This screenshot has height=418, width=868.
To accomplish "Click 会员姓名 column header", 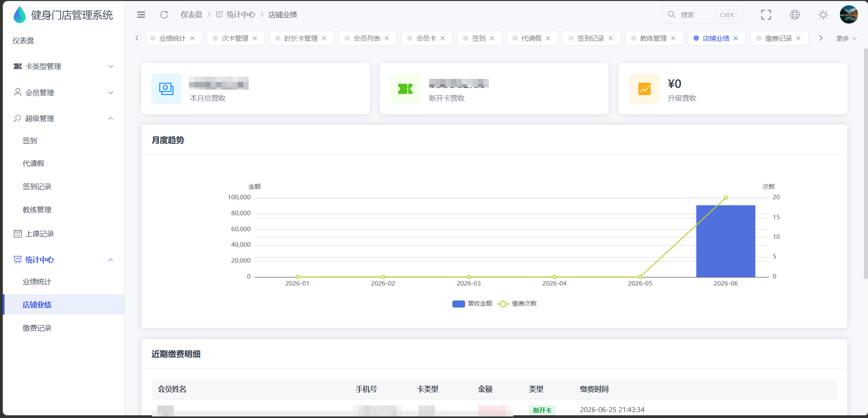I will coord(172,389).
